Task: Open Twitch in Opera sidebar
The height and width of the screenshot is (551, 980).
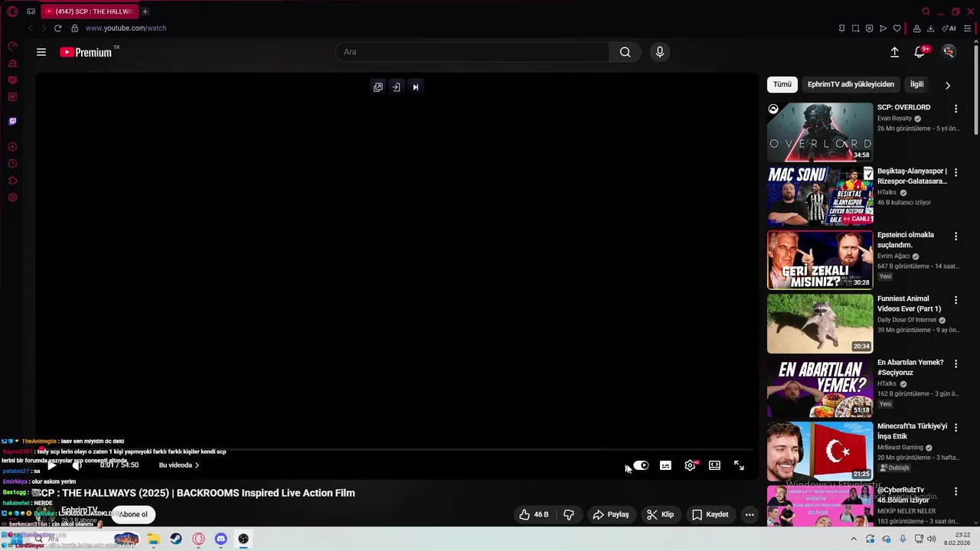Action: pos(12,121)
